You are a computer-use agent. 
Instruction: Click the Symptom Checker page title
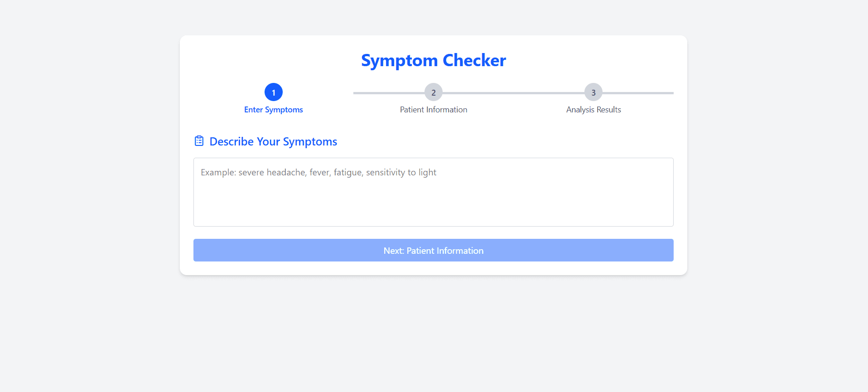tap(434, 60)
